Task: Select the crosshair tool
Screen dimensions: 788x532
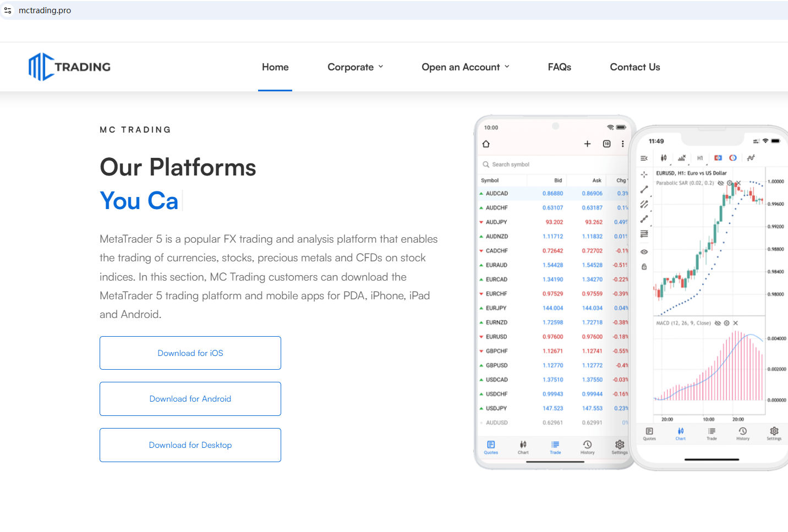Action: coord(644,174)
